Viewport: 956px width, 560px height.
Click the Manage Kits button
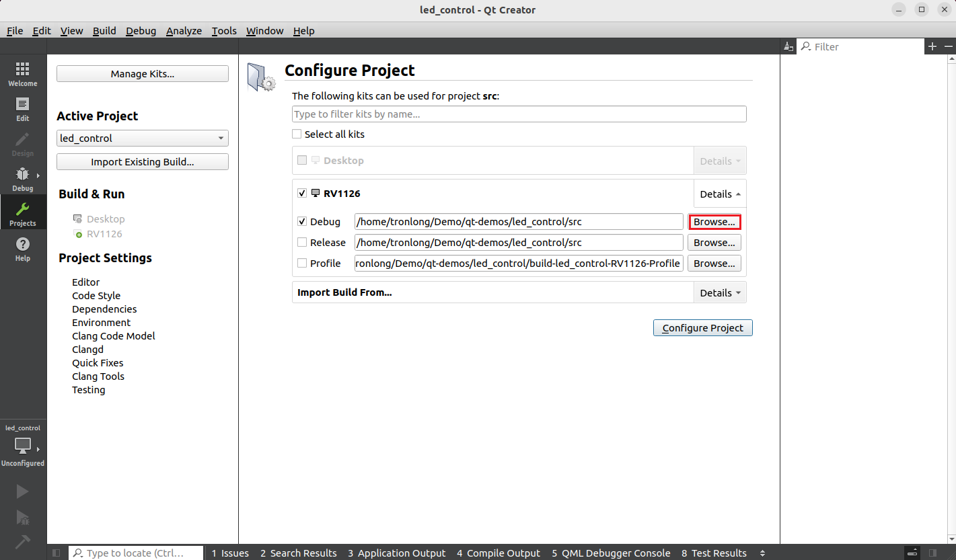tap(143, 74)
